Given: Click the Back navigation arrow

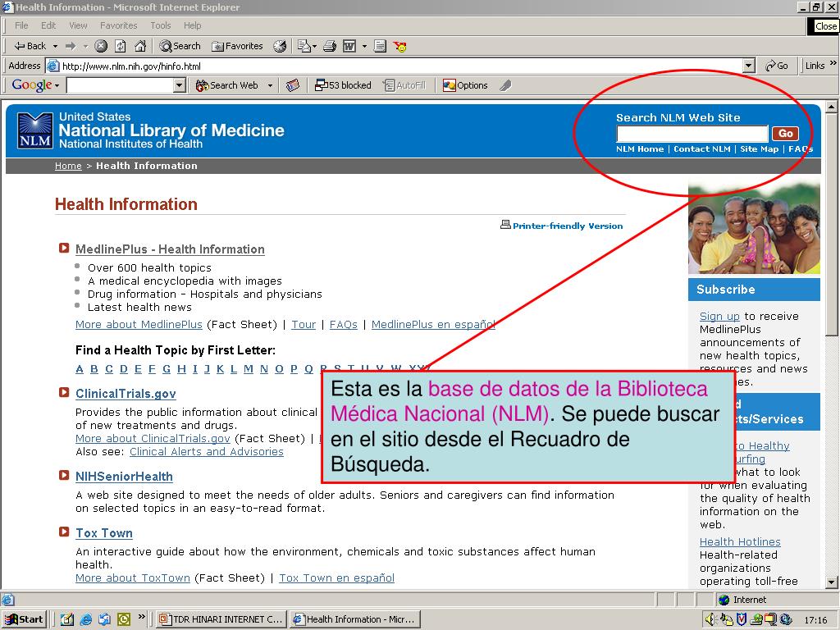Looking at the screenshot, I should click(x=30, y=46).
